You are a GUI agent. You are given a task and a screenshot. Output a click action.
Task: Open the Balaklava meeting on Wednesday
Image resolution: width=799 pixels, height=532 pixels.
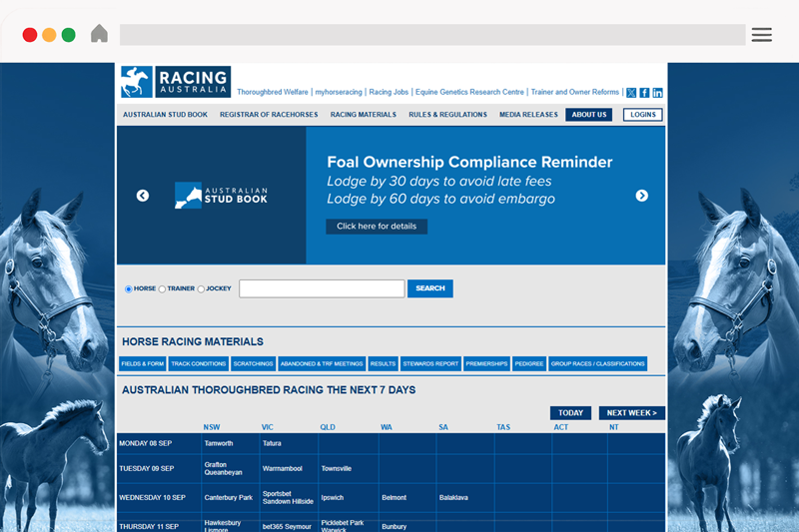click(453, 498)
